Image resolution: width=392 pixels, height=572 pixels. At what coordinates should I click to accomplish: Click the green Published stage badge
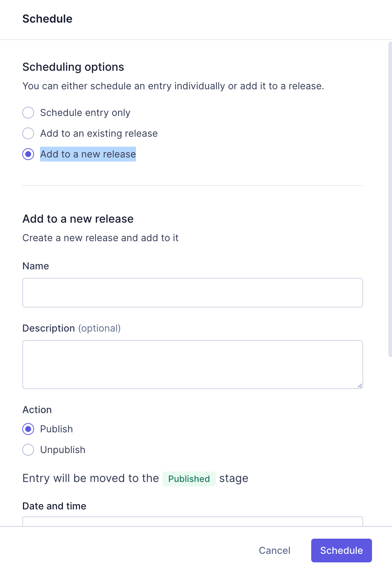(x=189, y=479)
